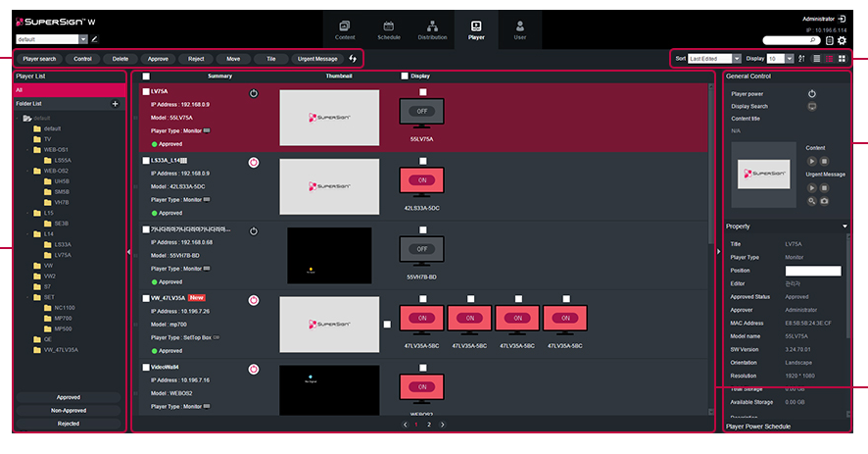
Task: Click the power icon for player LS33A_L14
Action: click(x=254, y=162)
